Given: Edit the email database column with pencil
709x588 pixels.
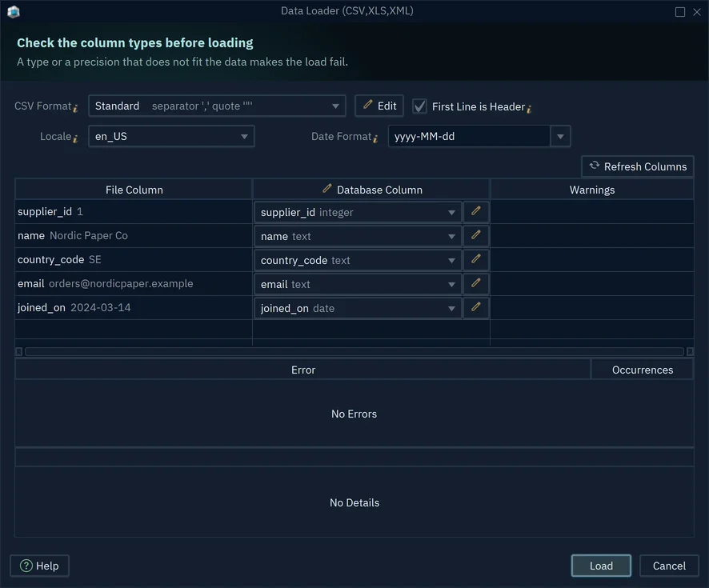Looking at the screenshot, I should point(475,283).
